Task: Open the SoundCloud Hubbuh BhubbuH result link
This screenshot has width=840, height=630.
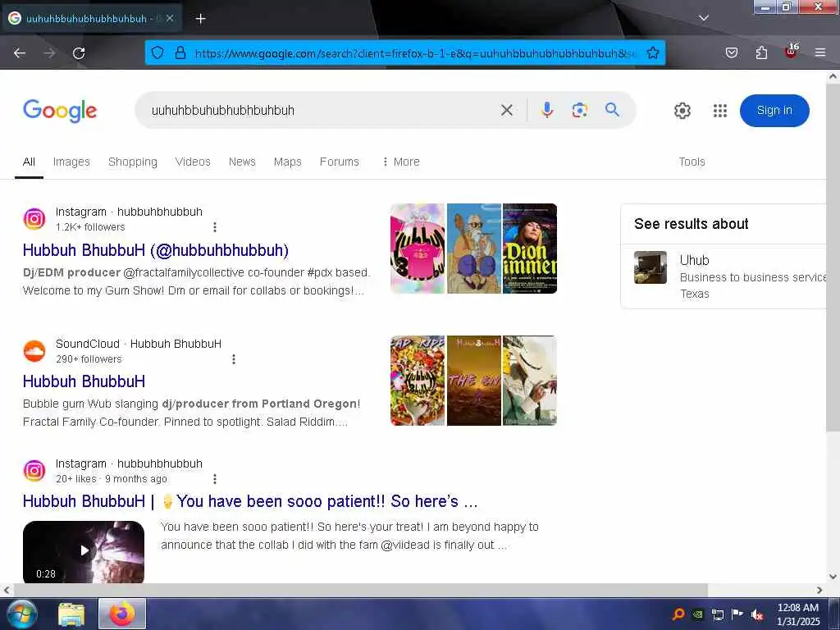Action: (x=84, y=381)
